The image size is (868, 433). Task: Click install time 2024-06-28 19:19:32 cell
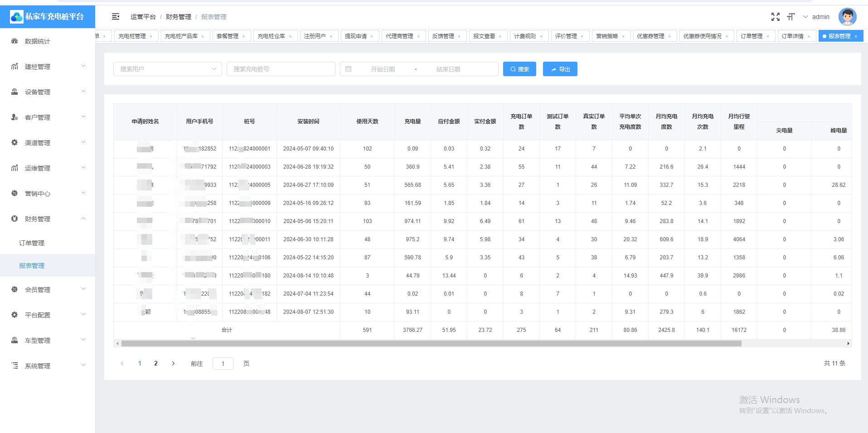(308, 167)
